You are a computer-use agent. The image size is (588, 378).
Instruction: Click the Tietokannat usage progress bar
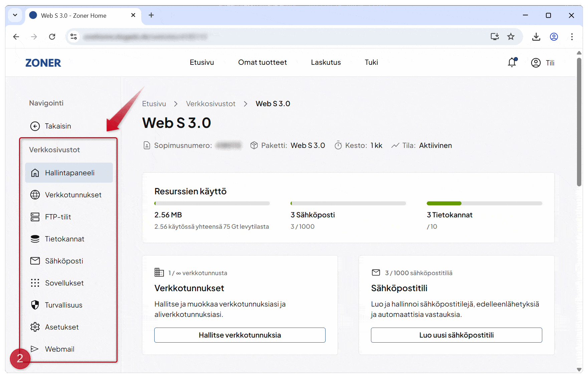484,203
